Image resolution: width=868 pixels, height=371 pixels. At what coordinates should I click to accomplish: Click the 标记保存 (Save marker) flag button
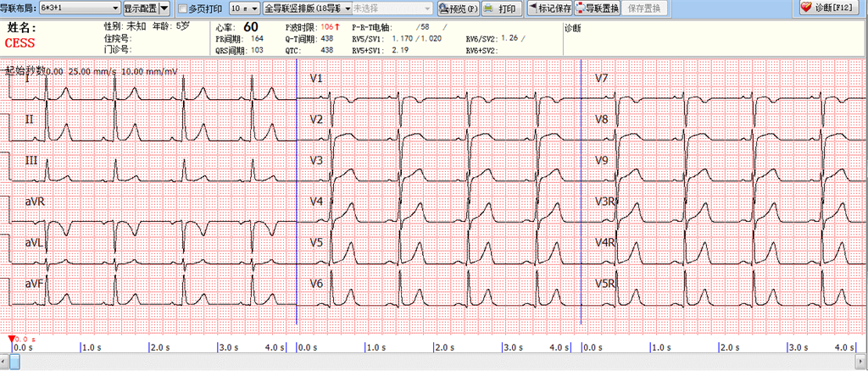click(549, 8)
